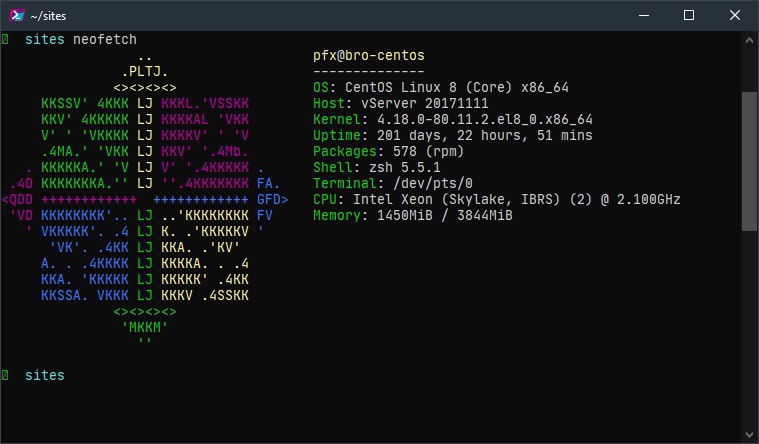Click the scrollbar up arrow
The width and height of the screenshot is (759, 444).
click(749, 41)
